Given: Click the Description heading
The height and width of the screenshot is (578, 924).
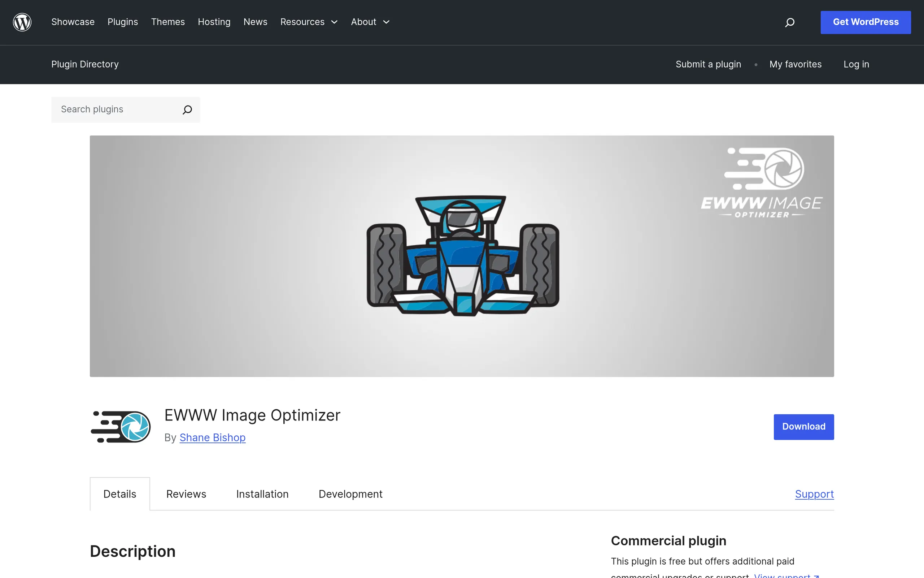Looking at the screenshot, I should pyautogui.click(x=133, y=551).
